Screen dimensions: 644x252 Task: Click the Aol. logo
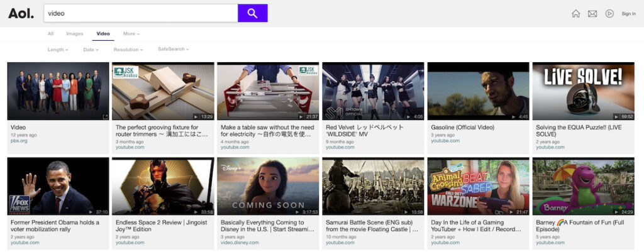coord(21,13)
